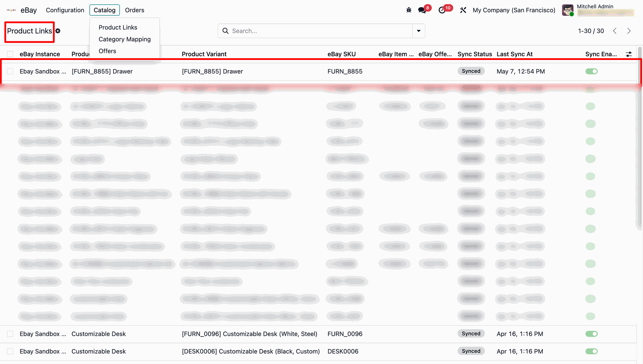Open the Catalog menu
This screenshot has width=643, height=364.
pos(104,10)
